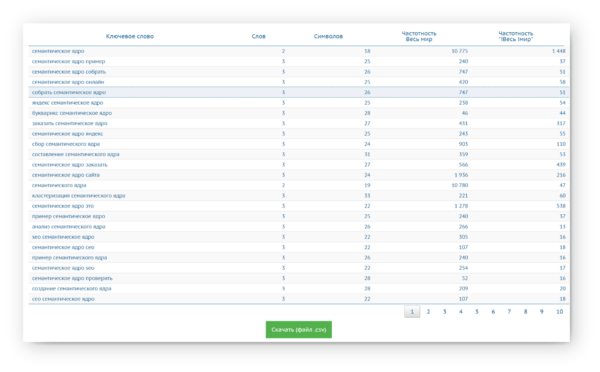Click the current page 1 button
The height and width of the screenshot is (372, 600).
coord(412,312)
